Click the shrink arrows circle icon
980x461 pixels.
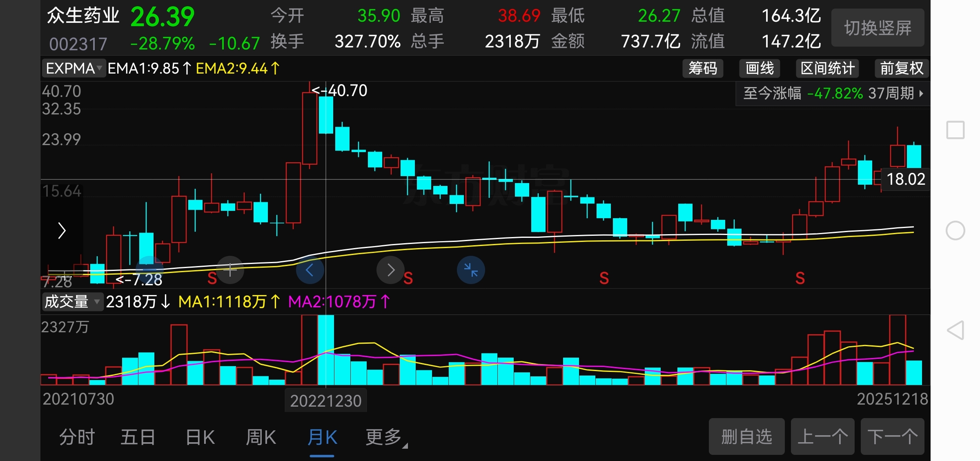point(471,270)
